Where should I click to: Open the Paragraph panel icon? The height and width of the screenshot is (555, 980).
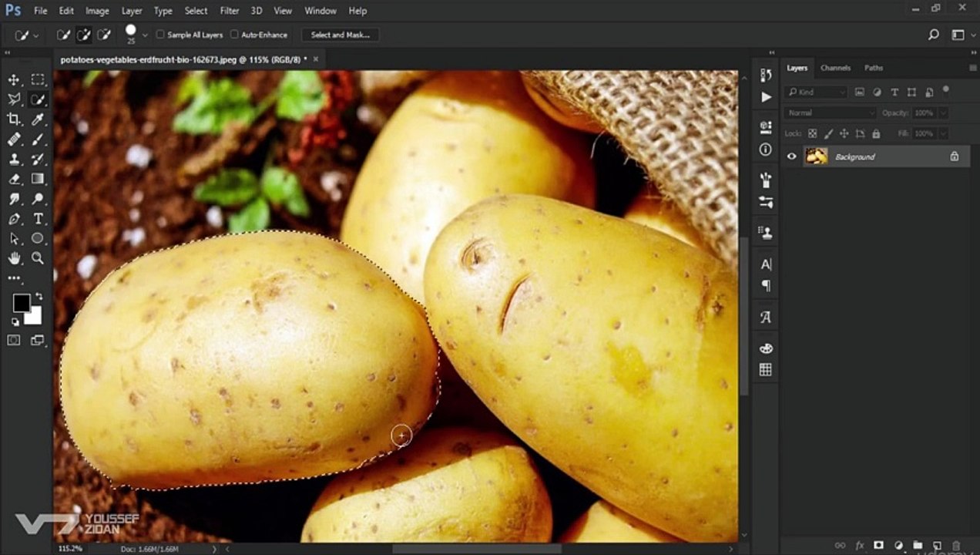[766, 285]
